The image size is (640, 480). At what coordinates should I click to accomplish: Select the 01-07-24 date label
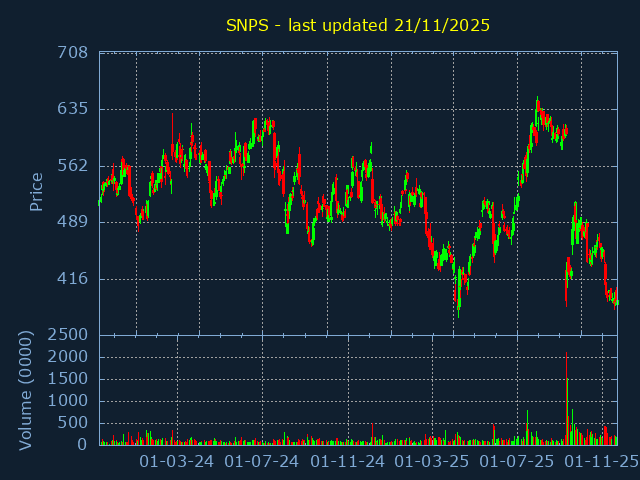tap(262, 461)
